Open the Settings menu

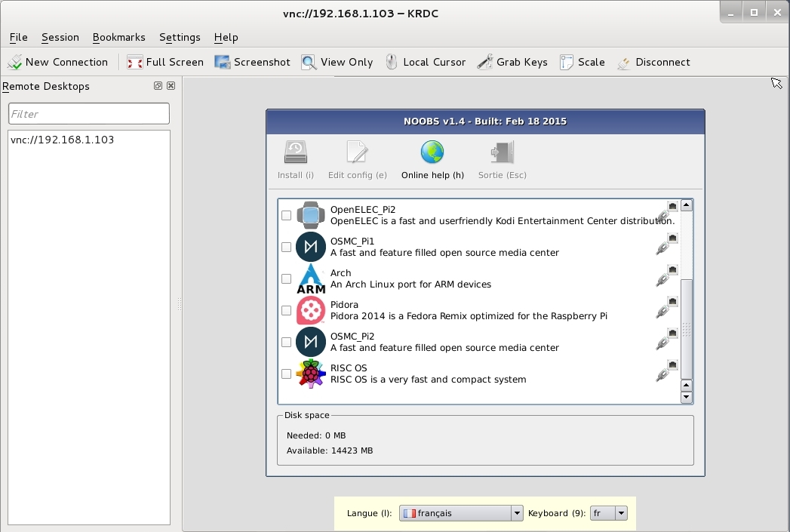point(180,37)
